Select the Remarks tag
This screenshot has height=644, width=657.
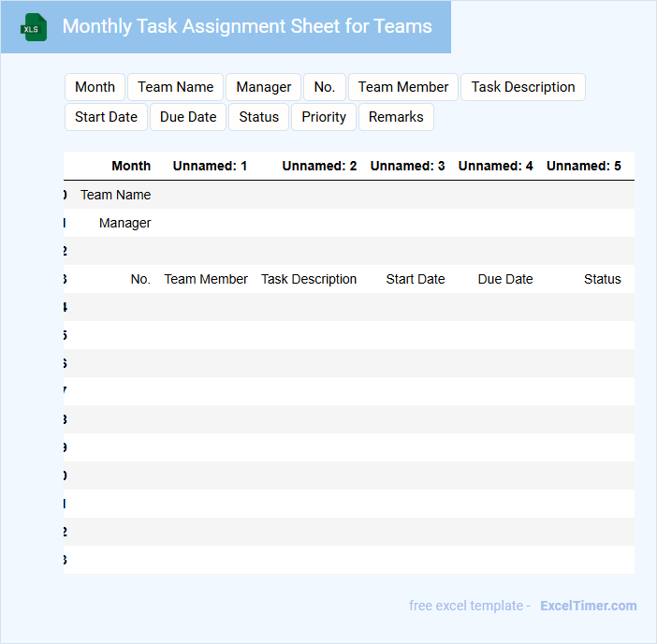(396, 117)
